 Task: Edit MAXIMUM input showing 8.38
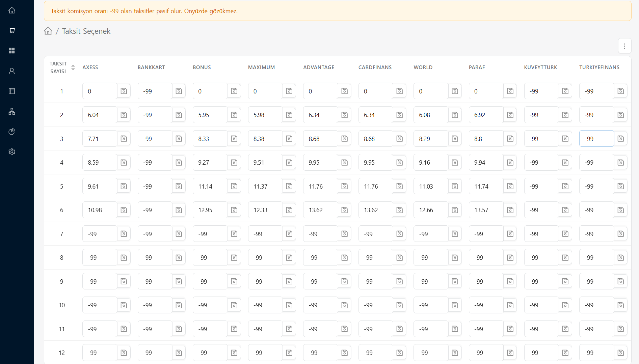265,139
